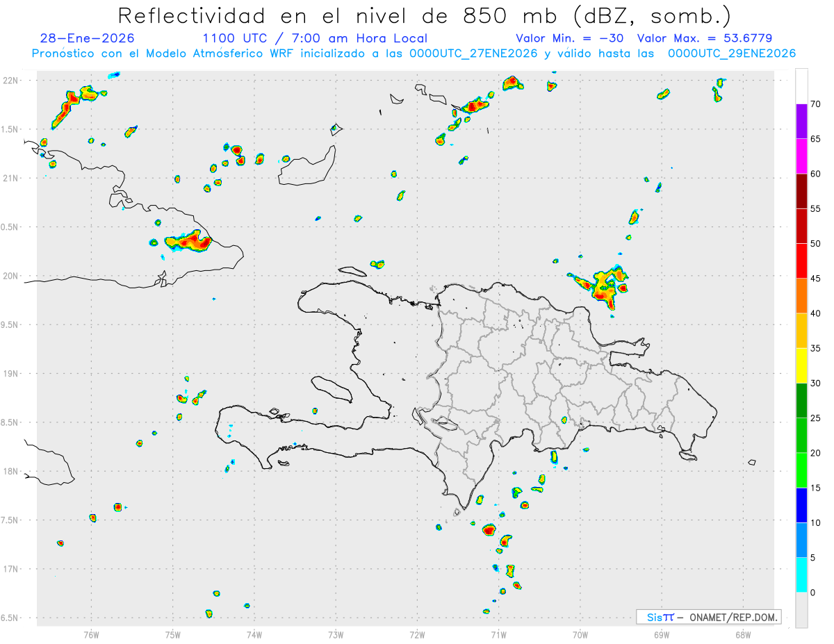This screenshot has height=644, width=834.
Task: Click the white above-70 color bar segment
Action: (801, 87)
